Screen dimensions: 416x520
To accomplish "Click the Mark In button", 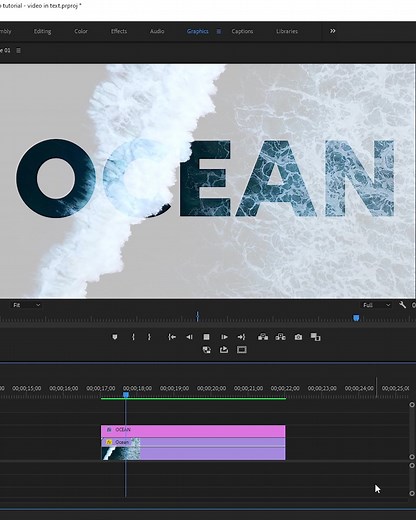I will (133, 337).
